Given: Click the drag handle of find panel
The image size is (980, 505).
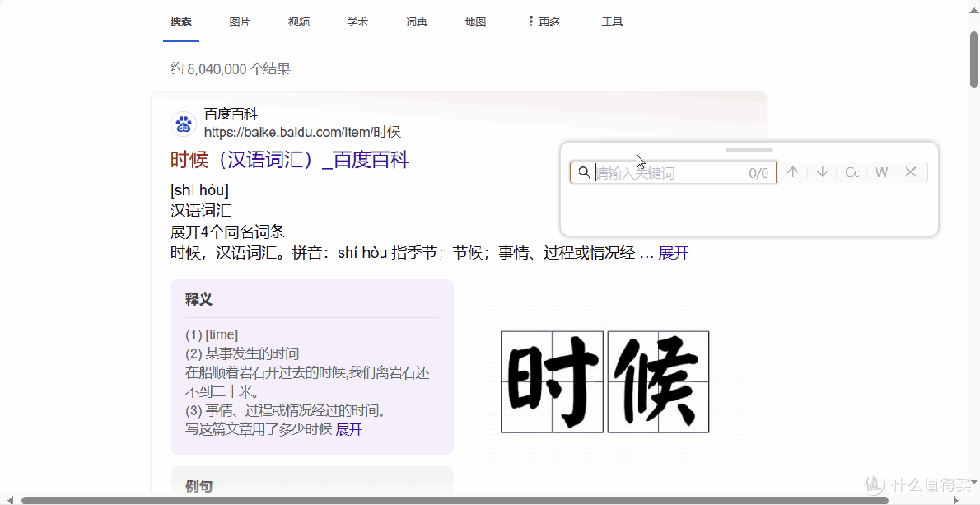Looking at the screenshot, I should pos(748,150).
